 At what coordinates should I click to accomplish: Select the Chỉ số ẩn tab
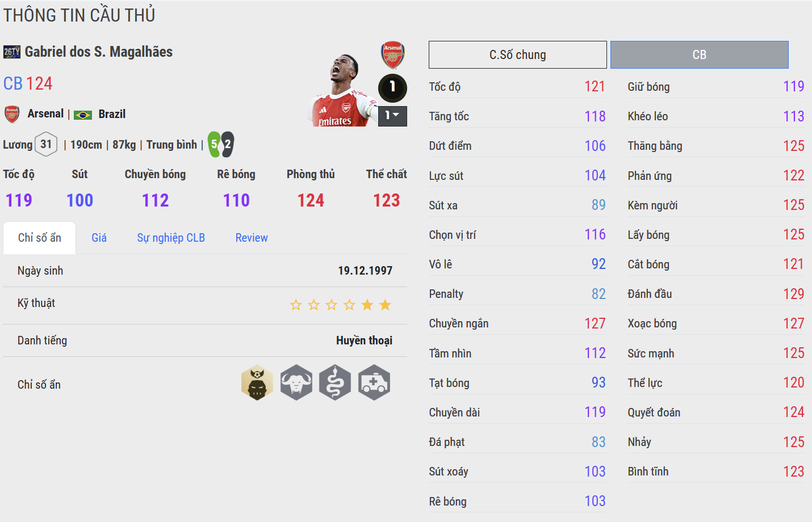40,238
